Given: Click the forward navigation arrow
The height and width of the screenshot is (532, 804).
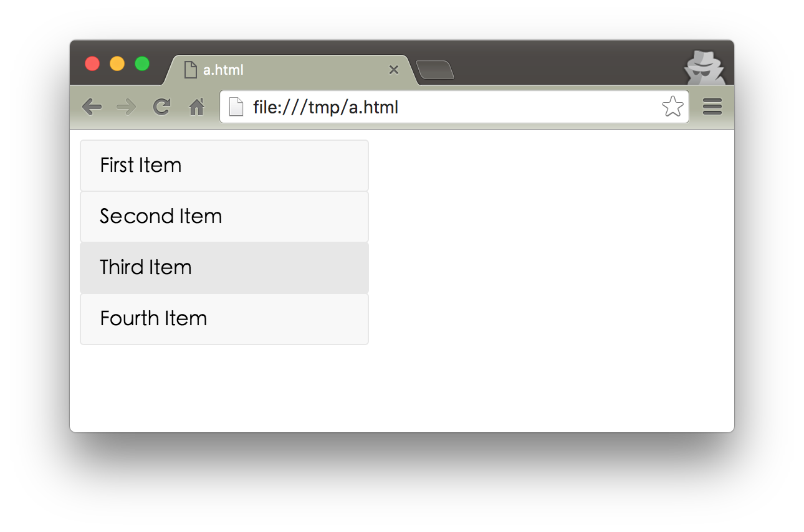Looking at the screenshot, I should point(127,107).
